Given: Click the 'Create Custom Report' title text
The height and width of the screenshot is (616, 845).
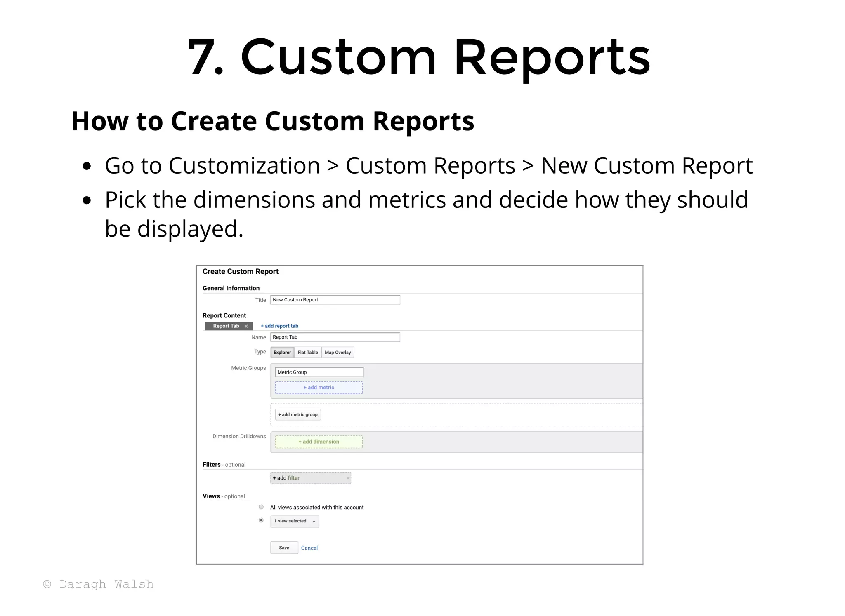Looking at the screenshot, I should 241,271.
